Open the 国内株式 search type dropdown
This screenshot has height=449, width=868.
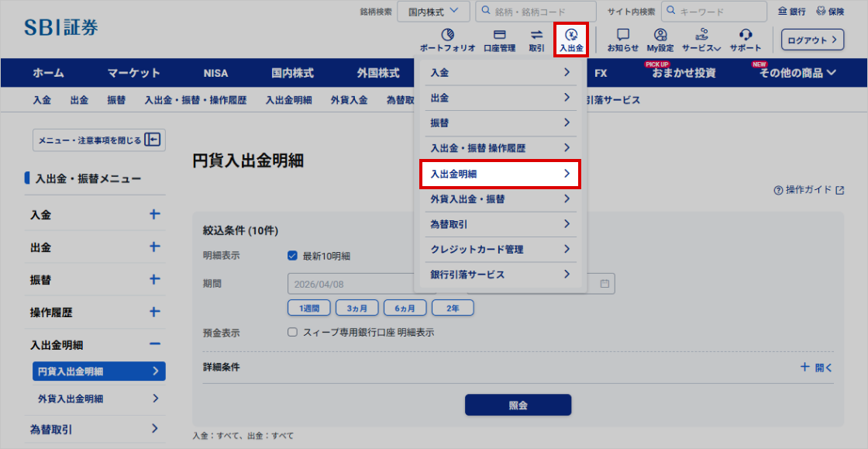pos(433,11)
